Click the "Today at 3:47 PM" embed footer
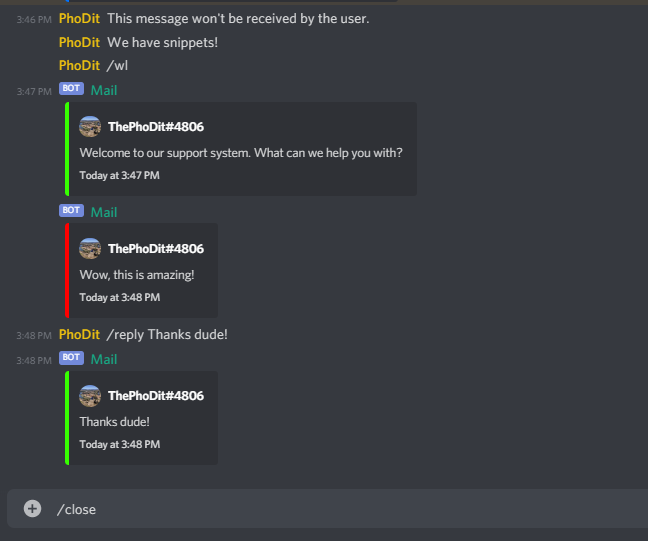The width and height of the screenshot is (648, 541). [119, 175]
